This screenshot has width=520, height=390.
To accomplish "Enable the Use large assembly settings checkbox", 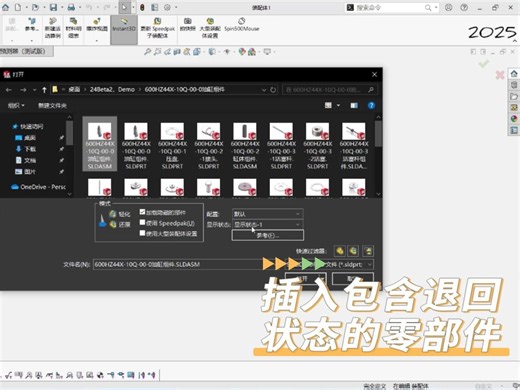I will pos(143,233).
